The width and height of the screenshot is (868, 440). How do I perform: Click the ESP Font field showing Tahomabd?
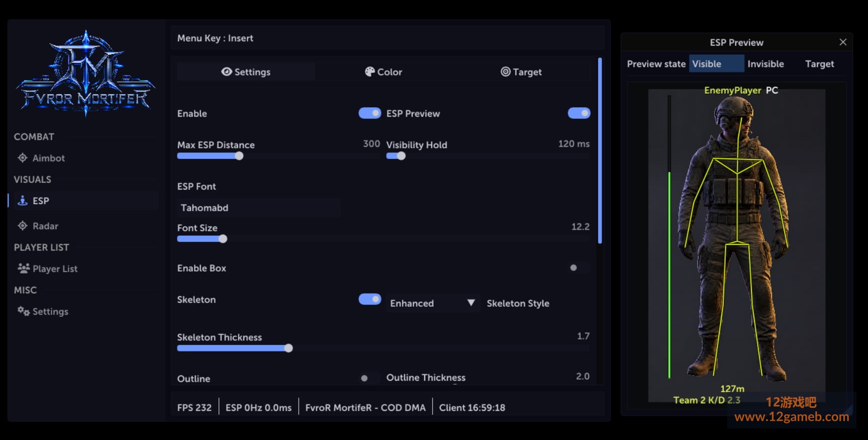pyautogui.click(x=259, y=208)
